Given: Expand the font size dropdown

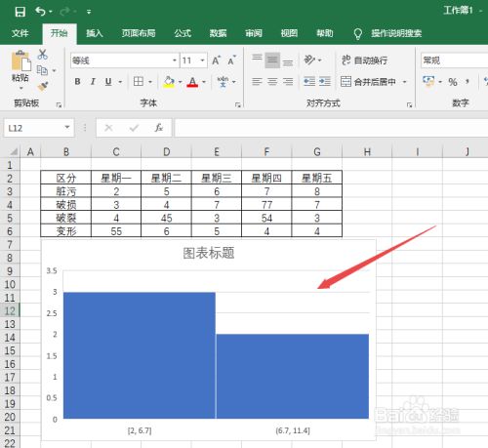Looking at the screenshot, I should tap(202, 61).
